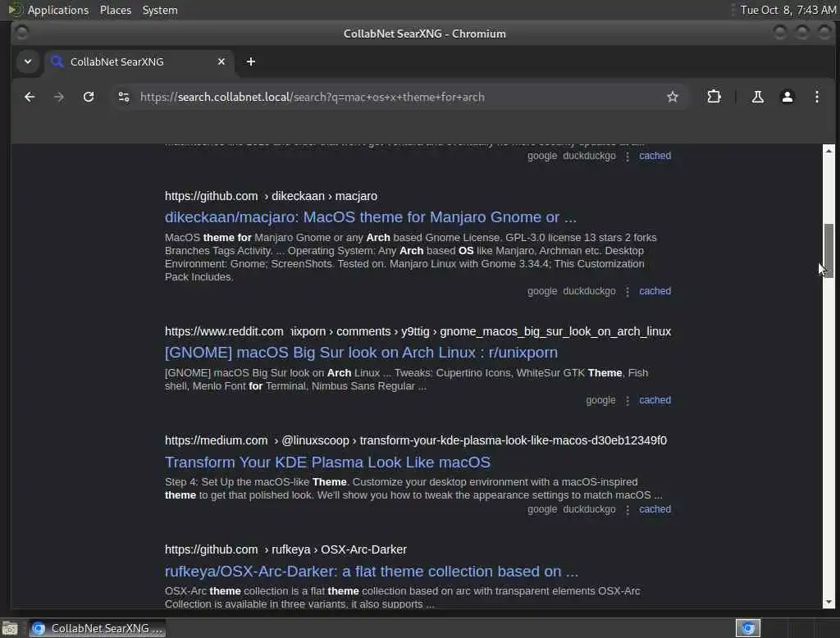Click github.com rufkeya OSX-Arc-Darker URL
The height and width of the screenshot is (638, 840).
[x=285, y=549]
